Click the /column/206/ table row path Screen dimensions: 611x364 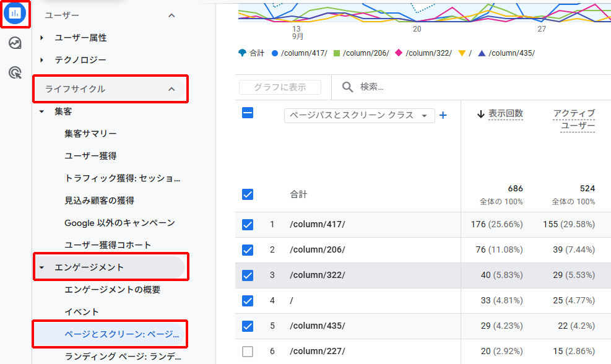coord(317,250)
